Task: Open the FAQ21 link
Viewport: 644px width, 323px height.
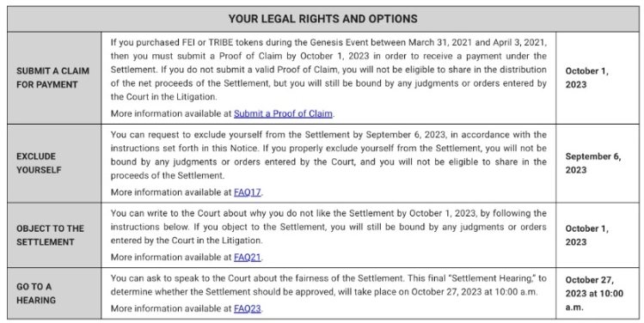Action: [248, 258]
